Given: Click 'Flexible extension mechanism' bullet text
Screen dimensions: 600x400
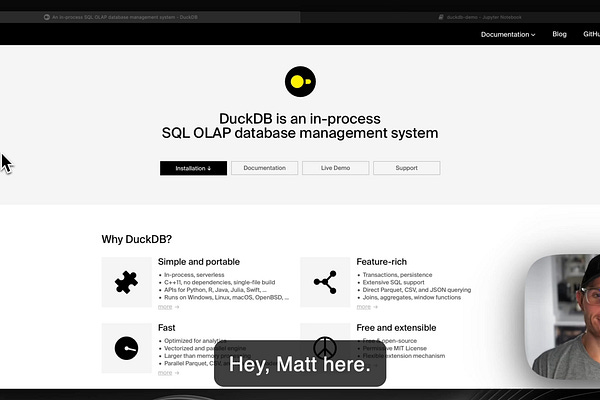Looking at the screenshot, I should click(404, 356).
